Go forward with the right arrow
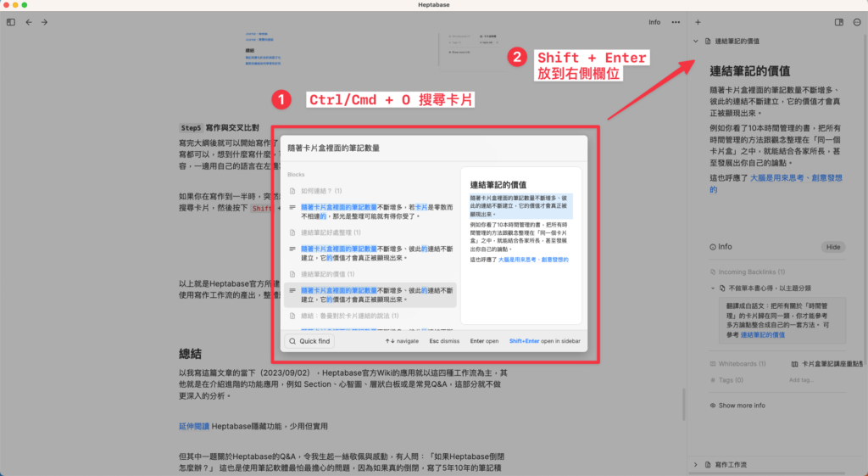This screenshot has width=868, height=476. pyautogui.click(x=44, y=22)
